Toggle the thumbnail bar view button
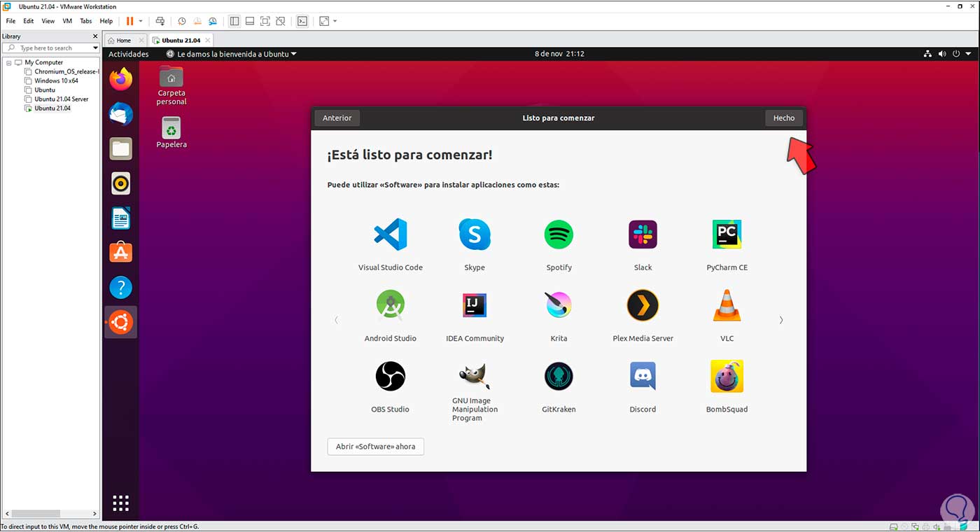This screenshot has width=980, height=532. coord(250,21)
